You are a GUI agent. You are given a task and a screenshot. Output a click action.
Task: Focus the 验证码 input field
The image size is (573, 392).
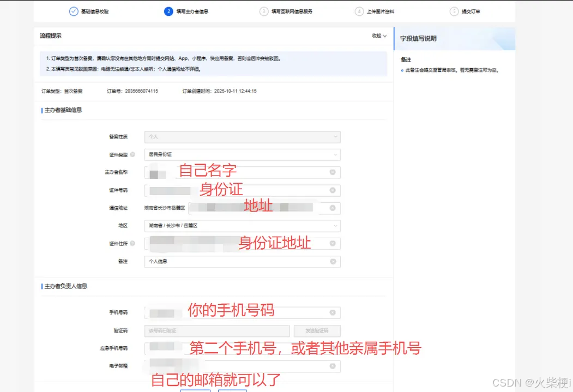217,330
